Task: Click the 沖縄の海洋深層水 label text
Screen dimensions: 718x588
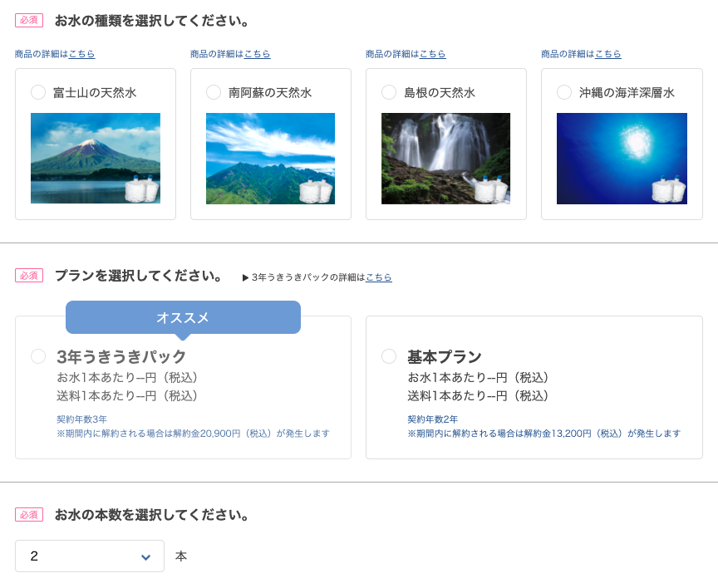Action: click(x=627, y=93)
